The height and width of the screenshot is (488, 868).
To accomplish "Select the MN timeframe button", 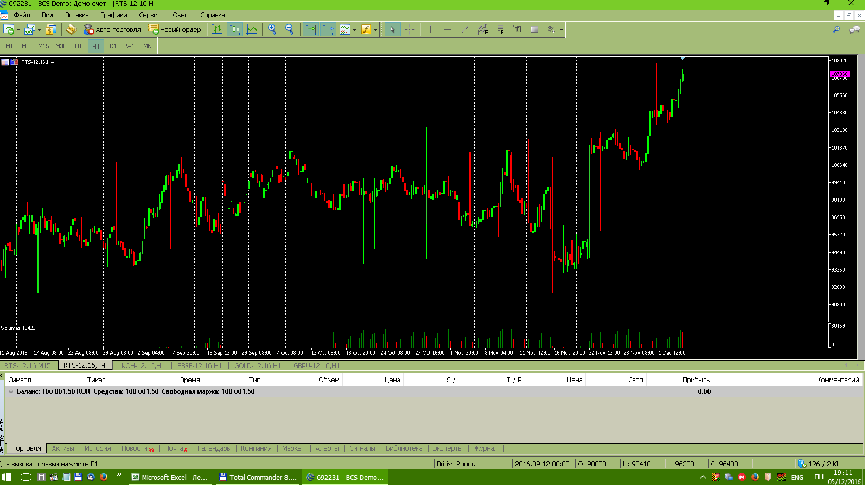I will [x=148, y=46].
